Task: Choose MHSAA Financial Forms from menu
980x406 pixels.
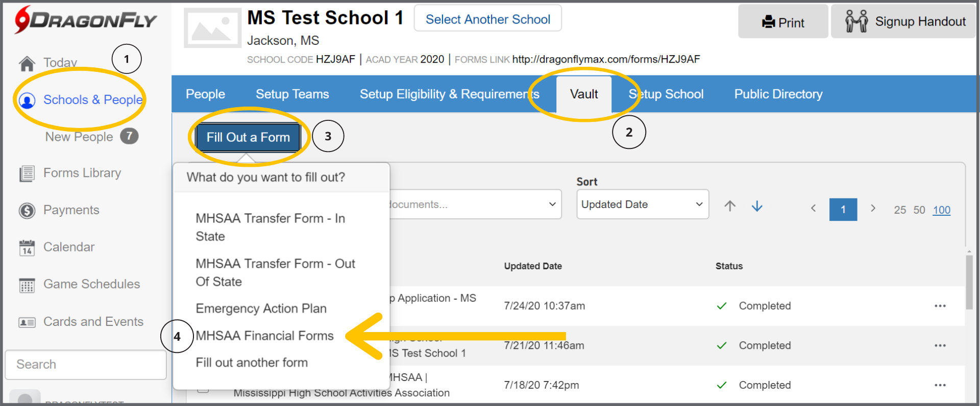Action: pyautogui.click(x=264, y=336)
